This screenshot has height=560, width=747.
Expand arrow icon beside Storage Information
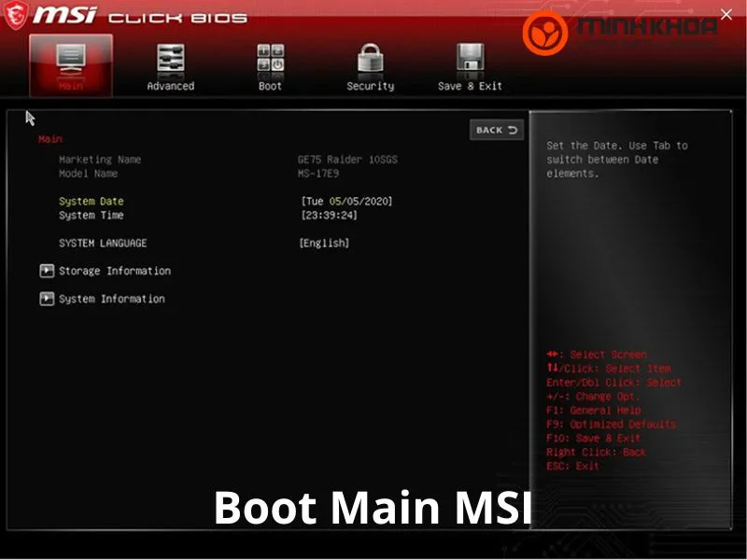[47, 272]
